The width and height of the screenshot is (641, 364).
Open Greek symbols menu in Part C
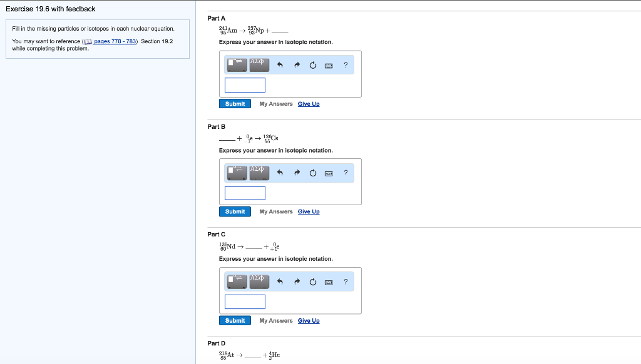(259, 281)
